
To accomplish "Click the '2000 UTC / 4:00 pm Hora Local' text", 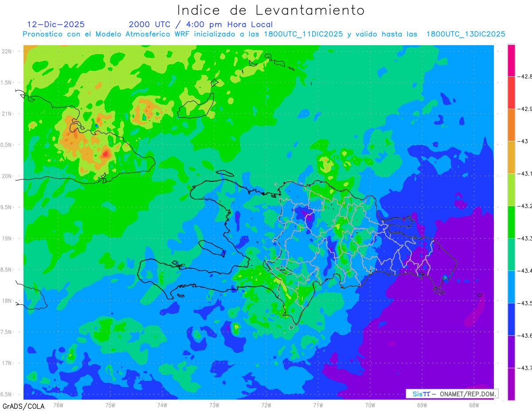I will click(201, 24).
